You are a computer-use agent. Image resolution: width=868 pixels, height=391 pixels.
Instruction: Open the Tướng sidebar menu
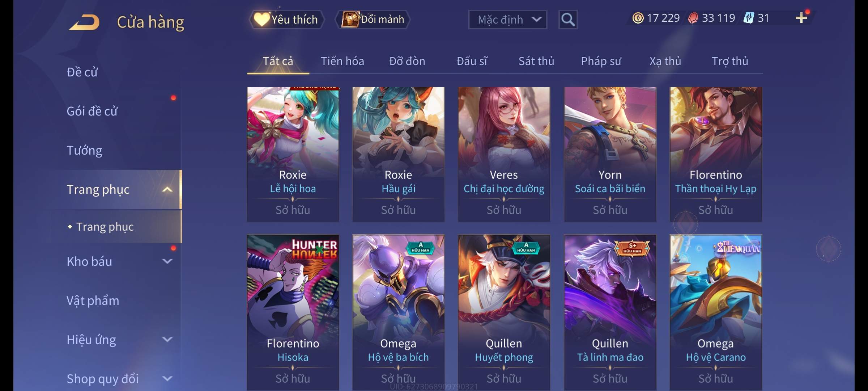(84, 150)
